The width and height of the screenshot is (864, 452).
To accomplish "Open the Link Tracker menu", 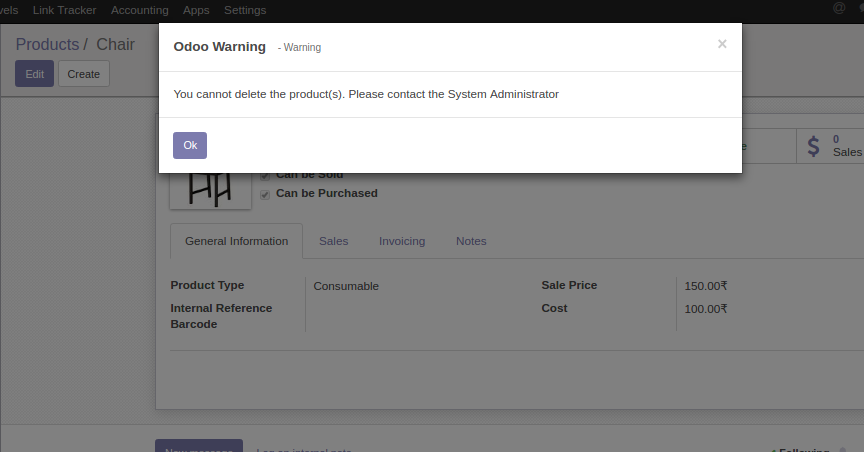I will point(66,10).
